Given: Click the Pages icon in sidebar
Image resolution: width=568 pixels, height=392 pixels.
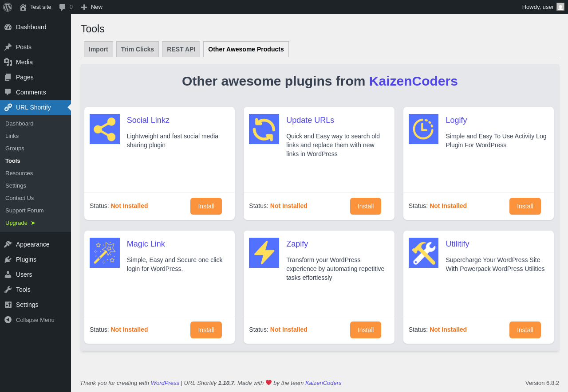Looking at the screenshot, I should click(8, 77).
